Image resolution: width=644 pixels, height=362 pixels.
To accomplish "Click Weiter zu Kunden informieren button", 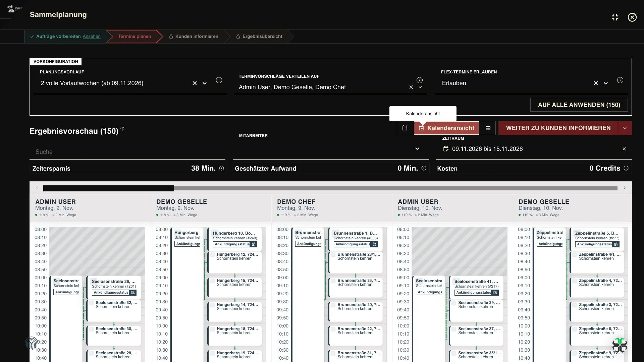I will 558,128.
